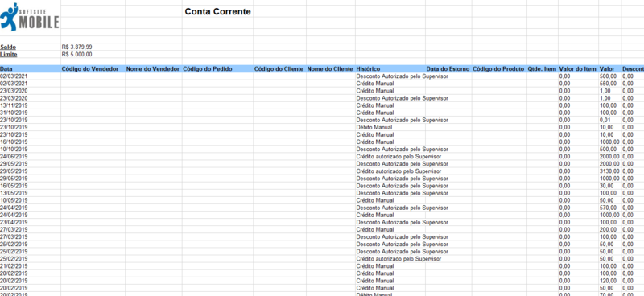Viewport: 644px width, 296px height.
Task: Select the Qtde. Item header
Action: [542, 69]
